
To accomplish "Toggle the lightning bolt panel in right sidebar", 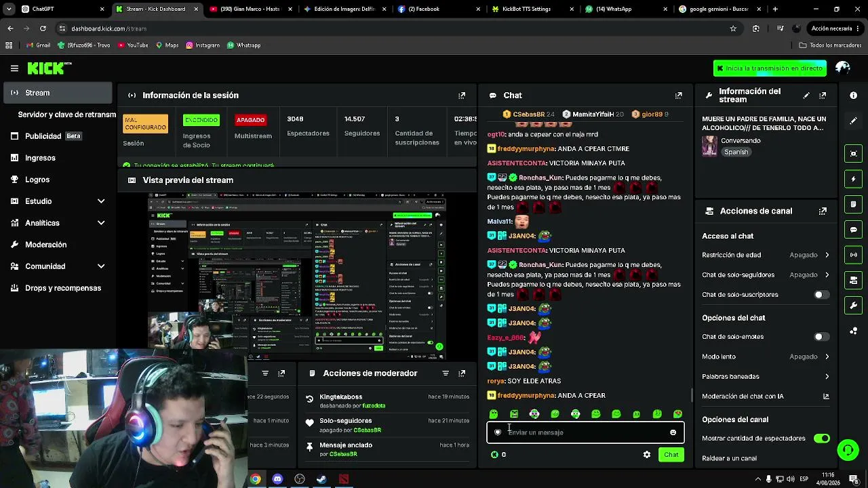I will 854,179.
